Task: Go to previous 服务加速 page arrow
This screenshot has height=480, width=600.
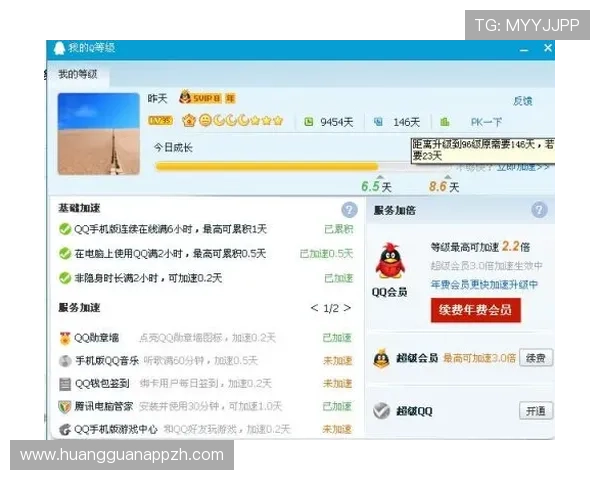Action: (315, 308)
